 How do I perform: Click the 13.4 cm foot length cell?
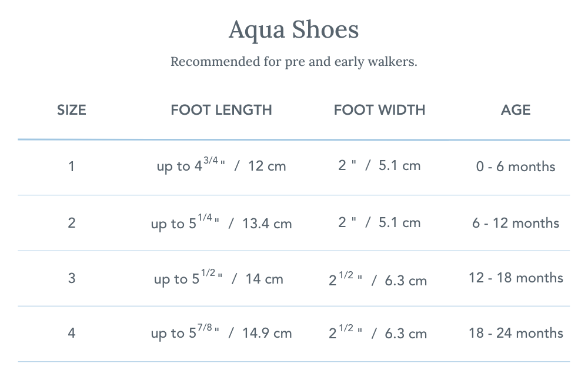coord(221,223)
